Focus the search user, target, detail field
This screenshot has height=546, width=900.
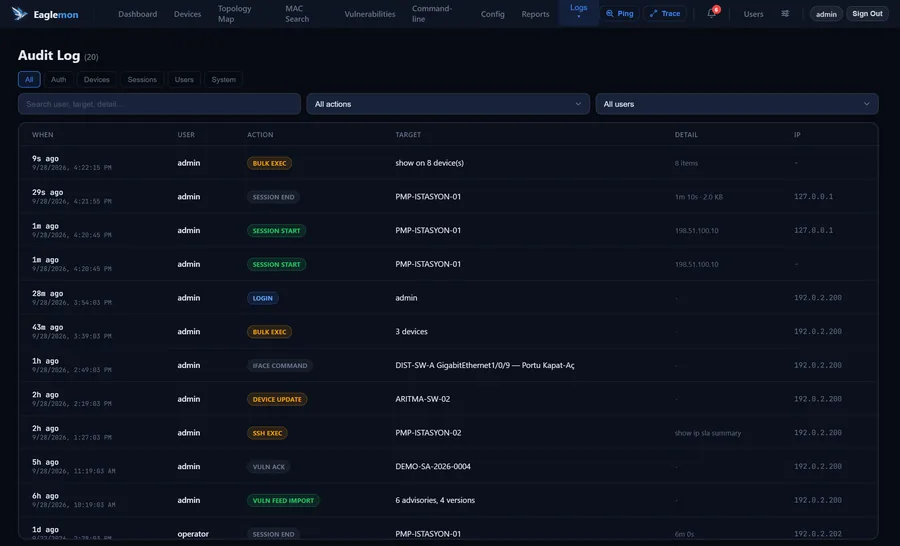click(x=160, y=104)
